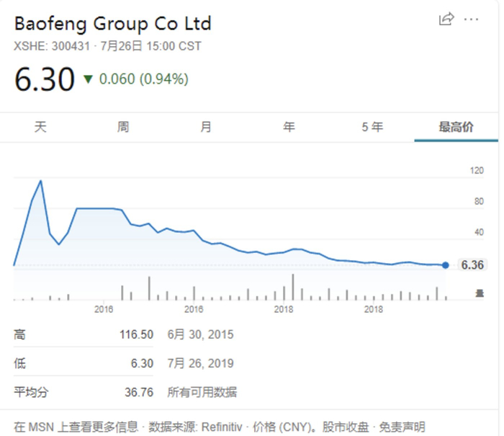The width and height of the screenshot is (504, 436).
Task: Show the 月 (month) chart range
Action: tap(206, 128)
